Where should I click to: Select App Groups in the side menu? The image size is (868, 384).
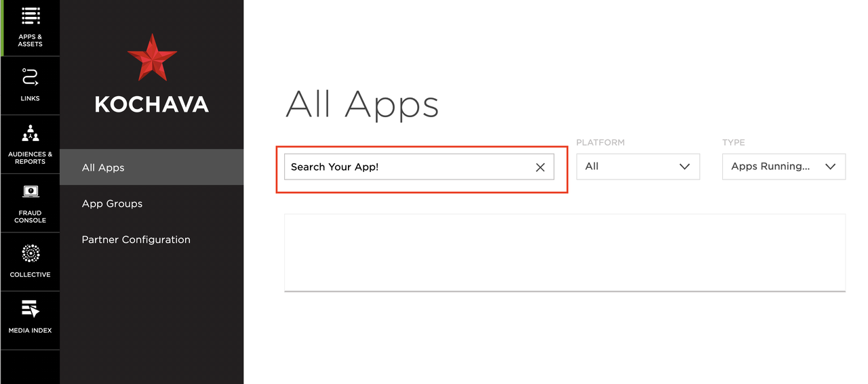(x=112, y=203)
